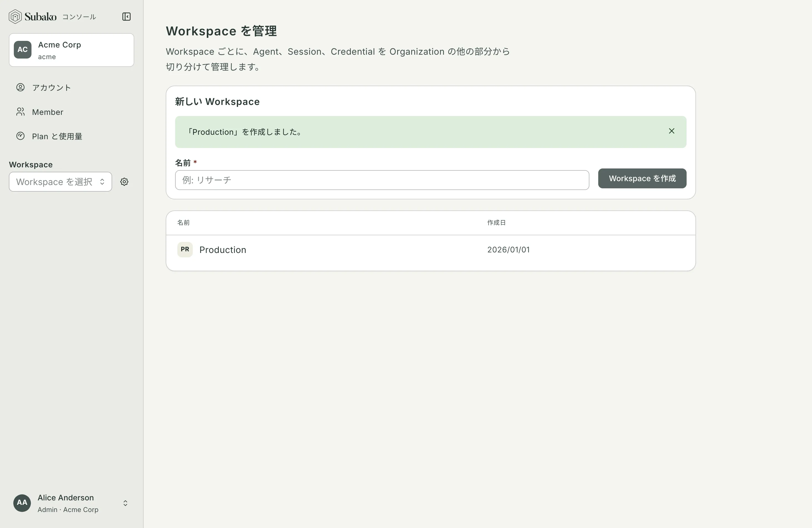
Task: Go to the Member page
Action: click(x=71, y=112)
